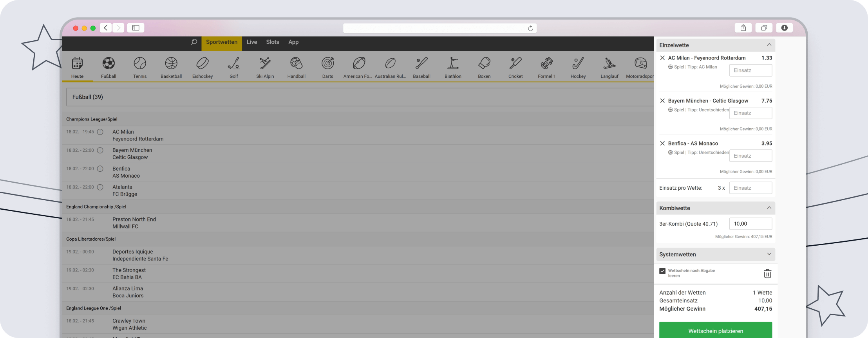Remove Bayern München - Celtic Glasgow bet
Image resolution: width=868 pixels, height=338 pixels.
(x=662, y=101)
